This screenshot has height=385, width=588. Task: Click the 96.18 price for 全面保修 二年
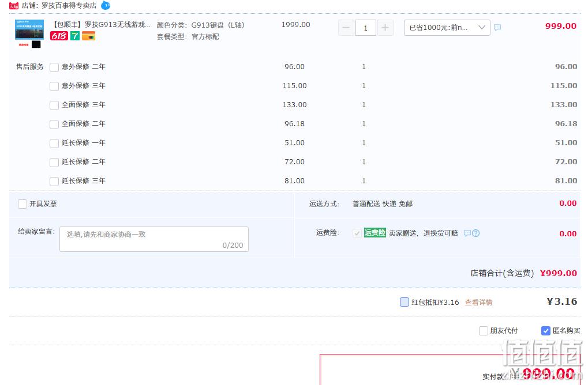tap(294, 123)
